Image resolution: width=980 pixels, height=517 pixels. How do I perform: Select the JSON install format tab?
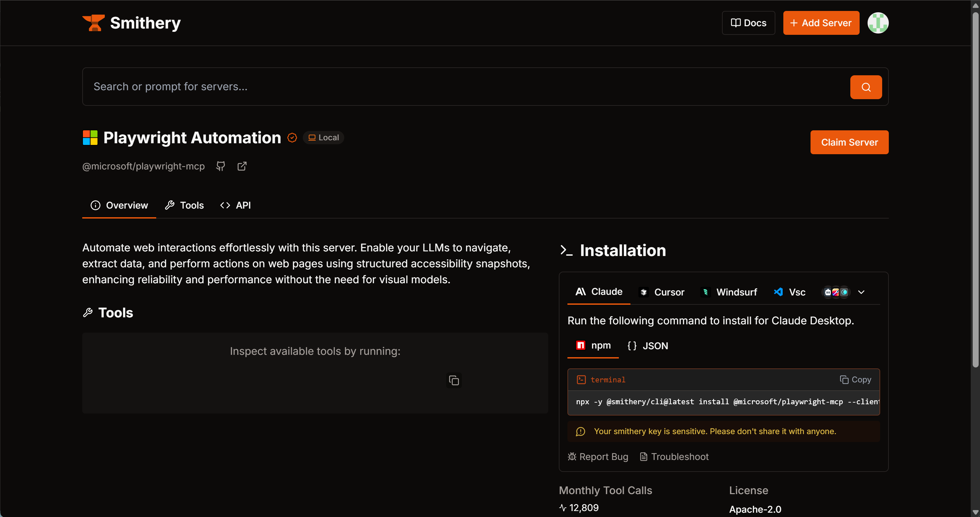coord(648,346)
